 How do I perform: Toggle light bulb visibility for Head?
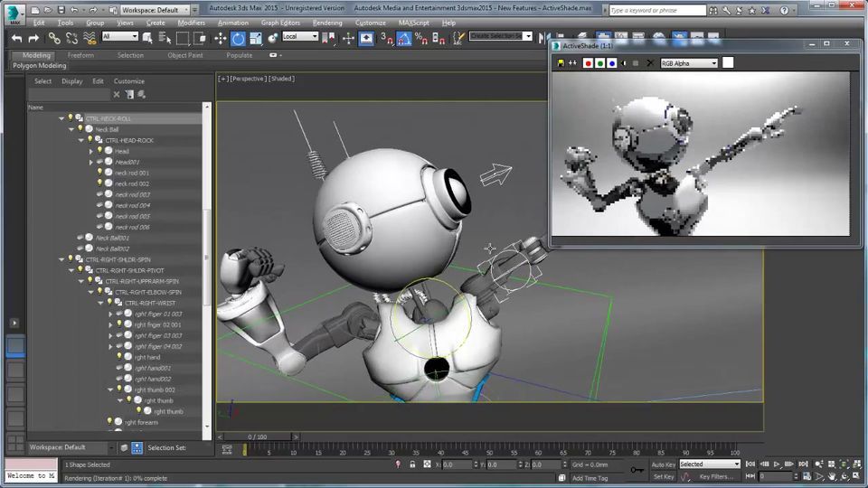click(99, 151)
